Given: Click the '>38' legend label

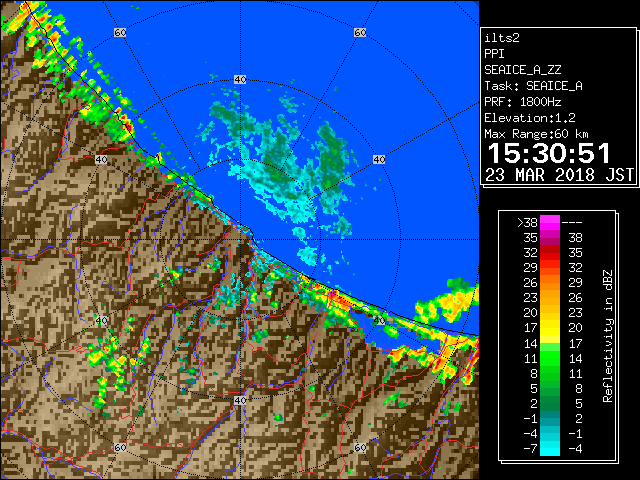Looking at the screenshot, I should pos(527,223).
